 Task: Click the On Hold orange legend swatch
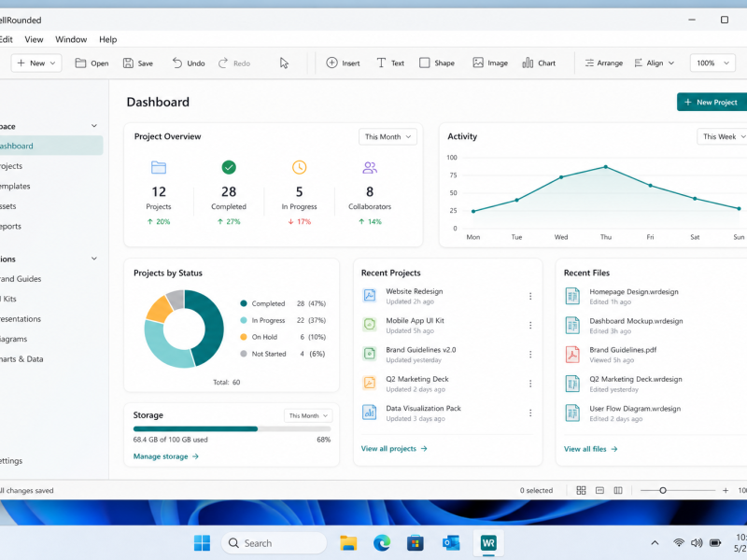point(244,337)
